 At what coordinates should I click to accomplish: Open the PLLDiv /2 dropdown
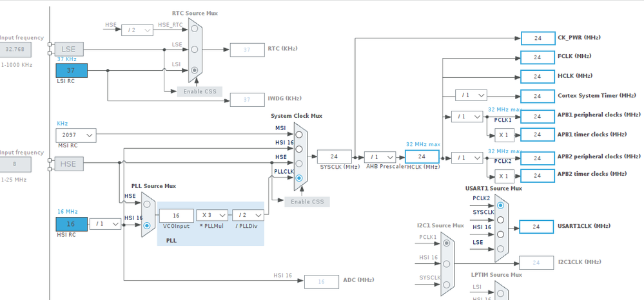coord(248,215)
